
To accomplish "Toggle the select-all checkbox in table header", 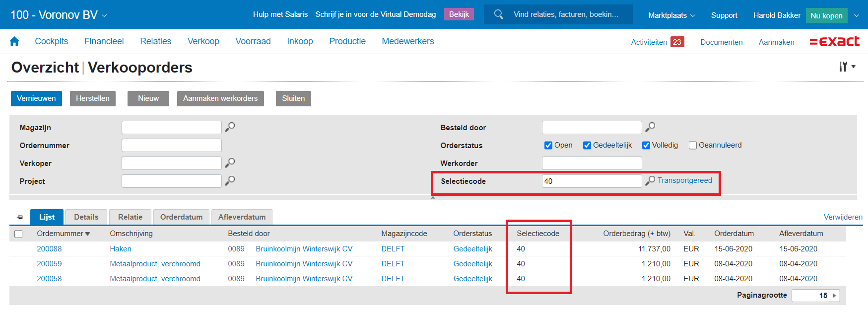I will (x=18, y=234).
